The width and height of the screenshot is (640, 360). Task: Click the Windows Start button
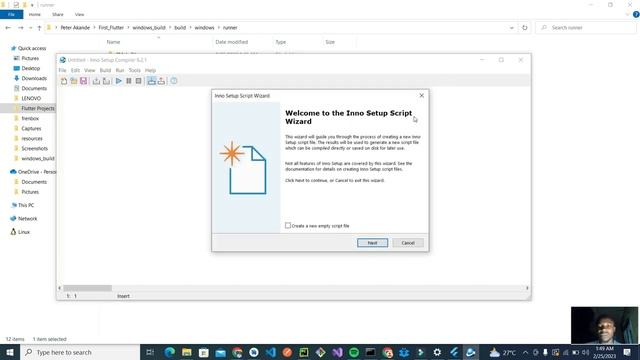10,352
